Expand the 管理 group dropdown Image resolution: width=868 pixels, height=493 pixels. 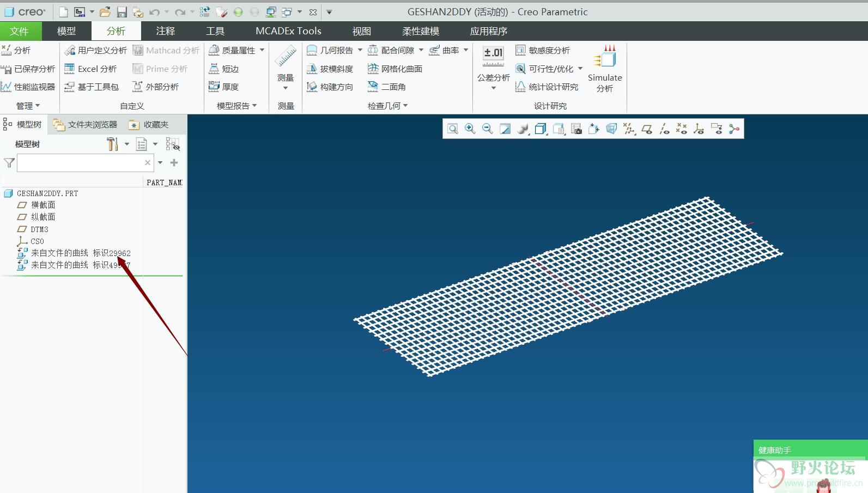click(x=28, y=106)
